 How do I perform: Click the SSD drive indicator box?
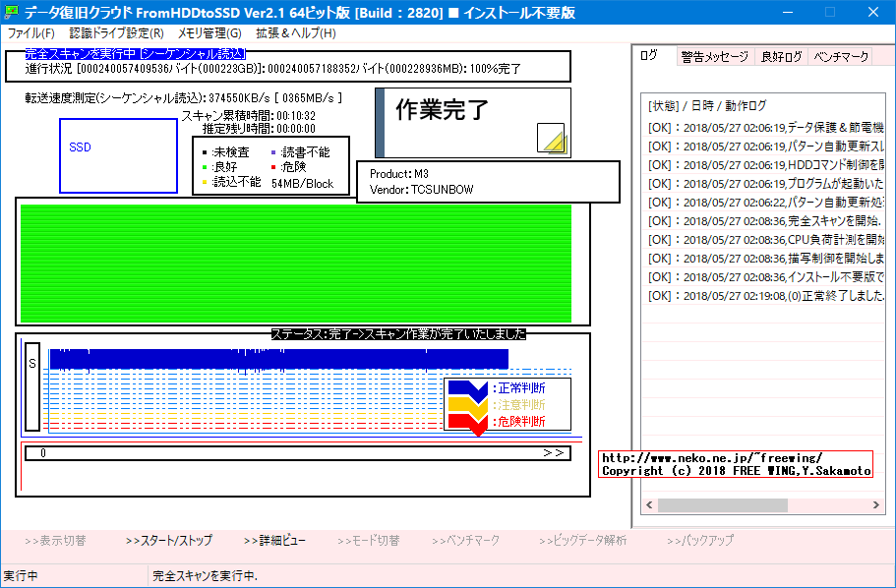[117, 156]
